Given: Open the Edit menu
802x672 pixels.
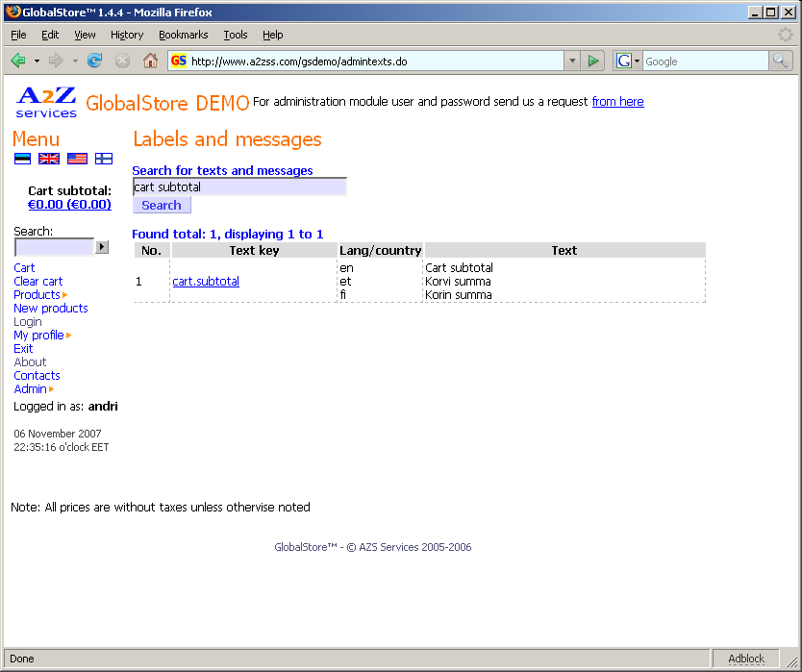Looking at the screenshot, I should point(50,35).
